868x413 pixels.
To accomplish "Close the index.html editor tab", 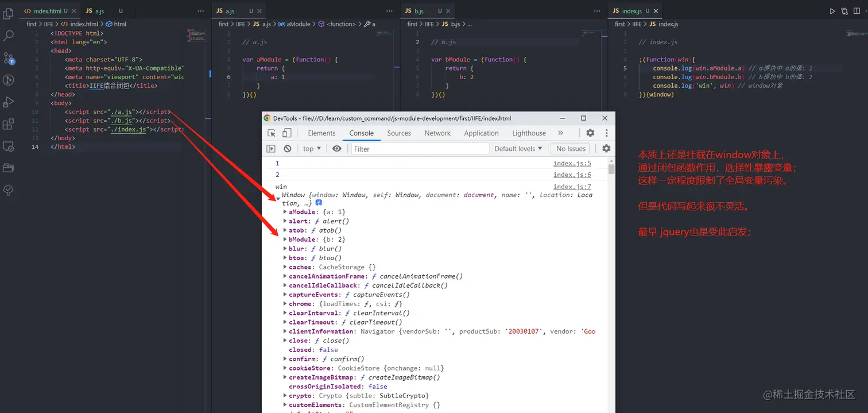I will point(73,11).
